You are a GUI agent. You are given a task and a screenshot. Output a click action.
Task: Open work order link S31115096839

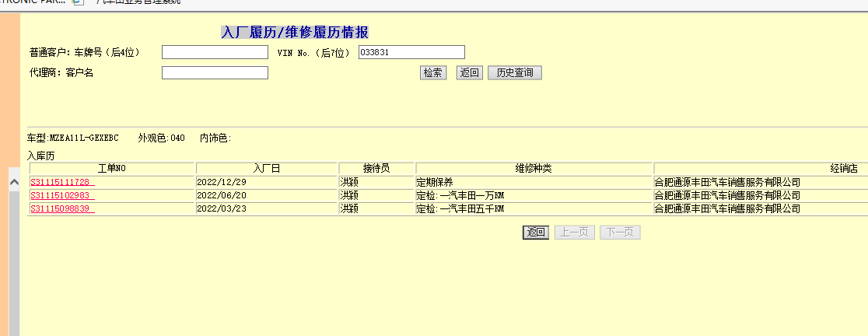click(60, 208)
